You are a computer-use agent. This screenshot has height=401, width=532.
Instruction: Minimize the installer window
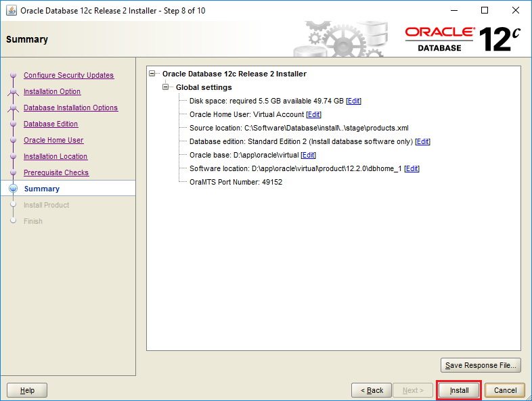pos(454,11)
